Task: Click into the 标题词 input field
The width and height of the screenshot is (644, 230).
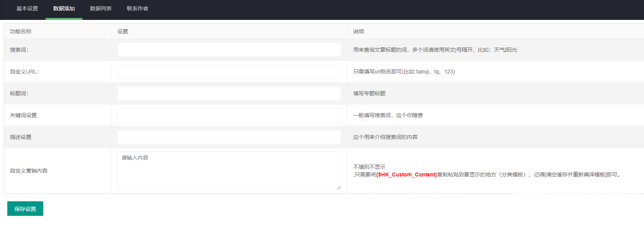Action: pyautogui.click(x=229, y=93)
